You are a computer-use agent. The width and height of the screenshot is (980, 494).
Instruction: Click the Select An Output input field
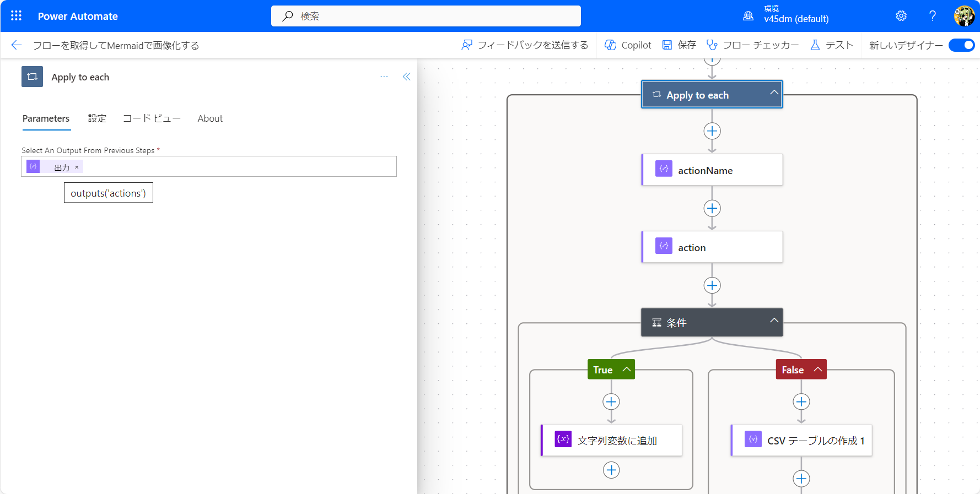coord(209,166)
